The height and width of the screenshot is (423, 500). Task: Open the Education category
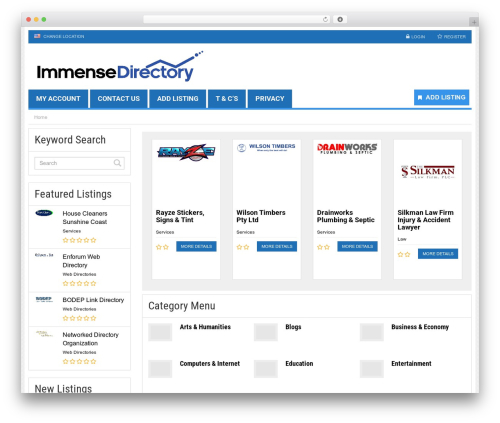pyautogui.click(x=299, y=363)
